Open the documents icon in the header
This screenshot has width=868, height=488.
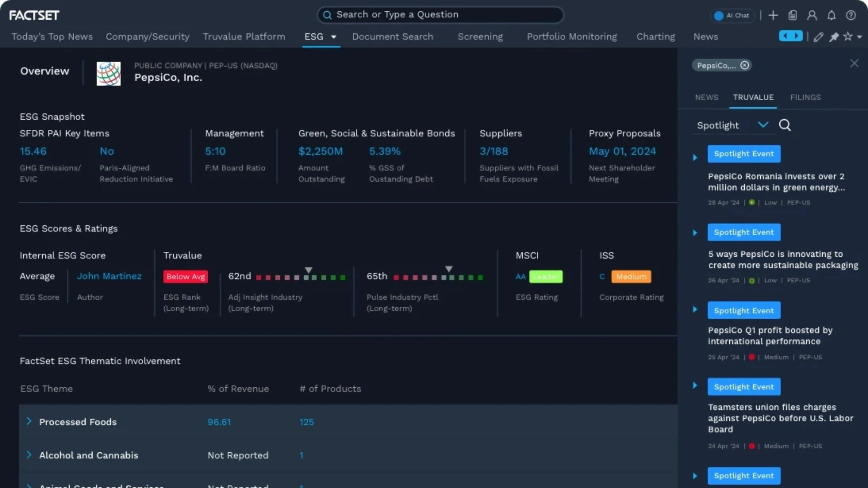(792, 15)
